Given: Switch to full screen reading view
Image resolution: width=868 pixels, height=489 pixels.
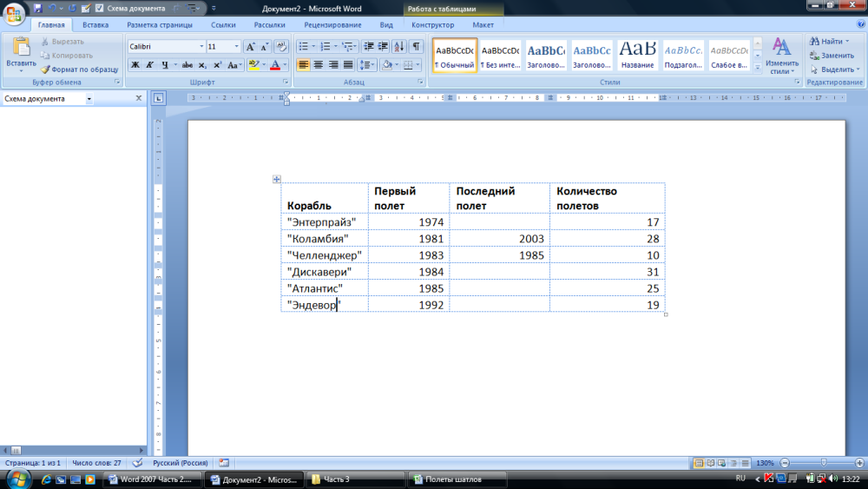Looking at the screenshot, I should coord(710,463).
